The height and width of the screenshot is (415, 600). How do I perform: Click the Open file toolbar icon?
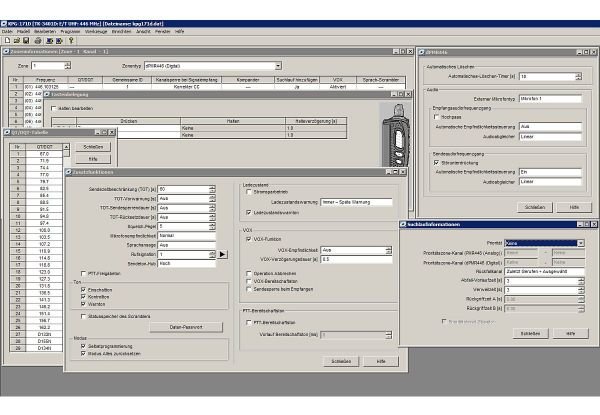(15, 40)
